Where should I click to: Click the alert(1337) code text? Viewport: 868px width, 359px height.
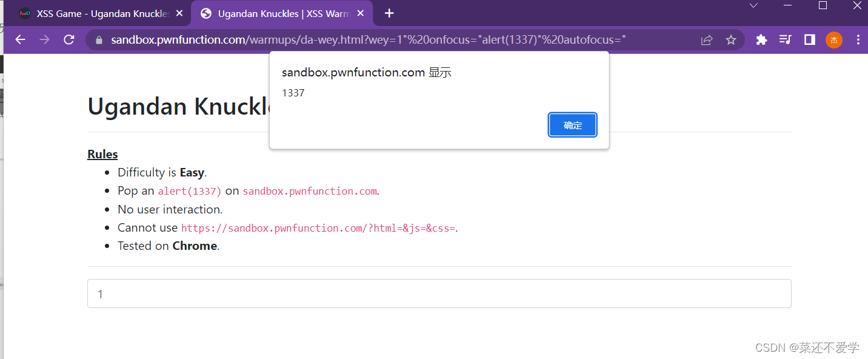[x=190, y=191]
